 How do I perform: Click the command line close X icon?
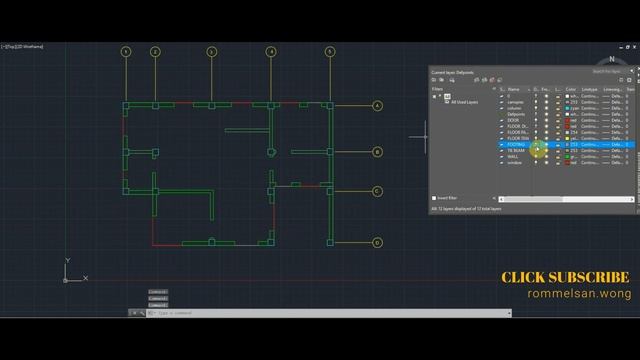pos(134,313)
